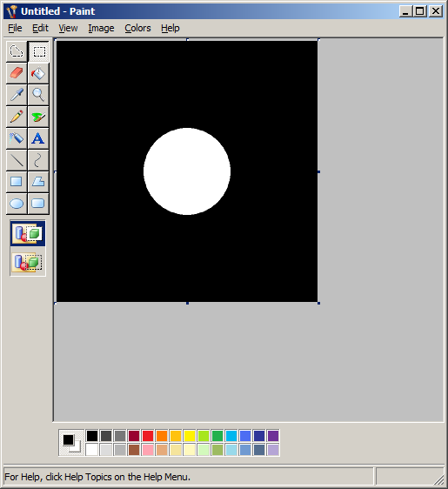Open the Image menu
448x489 pixels.
click(101, 28)
